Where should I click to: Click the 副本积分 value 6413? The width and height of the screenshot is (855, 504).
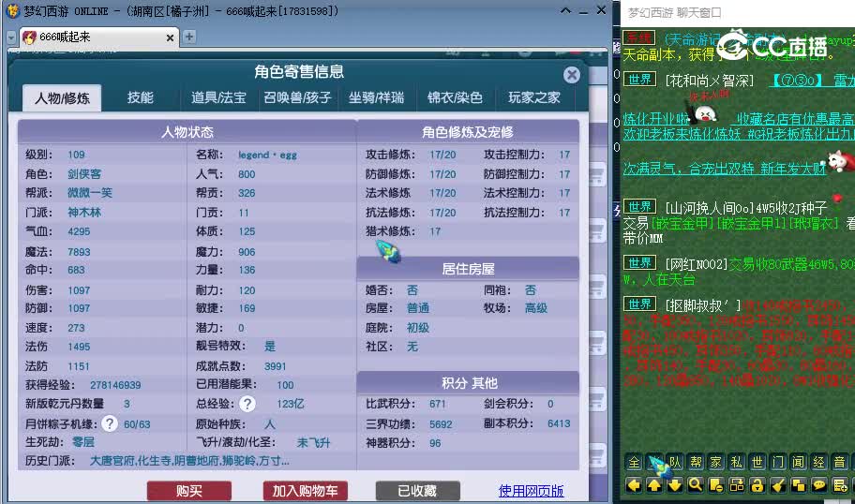tap(559, 423)
